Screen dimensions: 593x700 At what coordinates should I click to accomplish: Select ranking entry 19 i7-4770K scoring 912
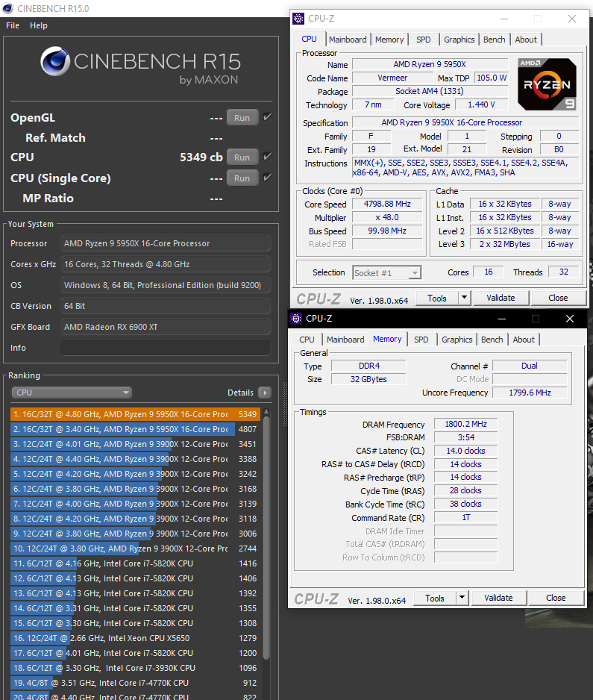(x=135, y=683)
